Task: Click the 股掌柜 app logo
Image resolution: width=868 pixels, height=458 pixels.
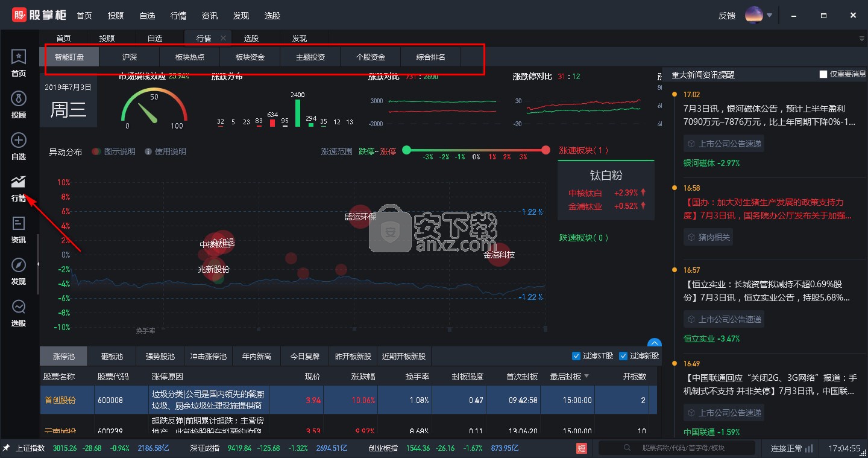Action: (x=39, y=15)
